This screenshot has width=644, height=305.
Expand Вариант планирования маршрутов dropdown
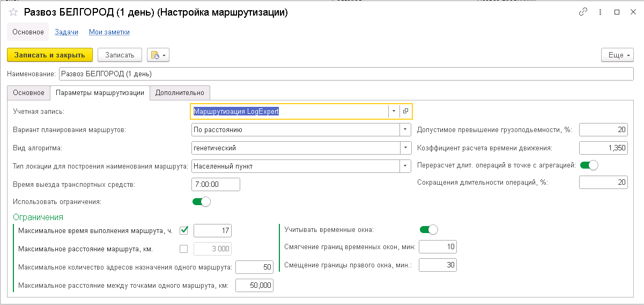(405, 129)
